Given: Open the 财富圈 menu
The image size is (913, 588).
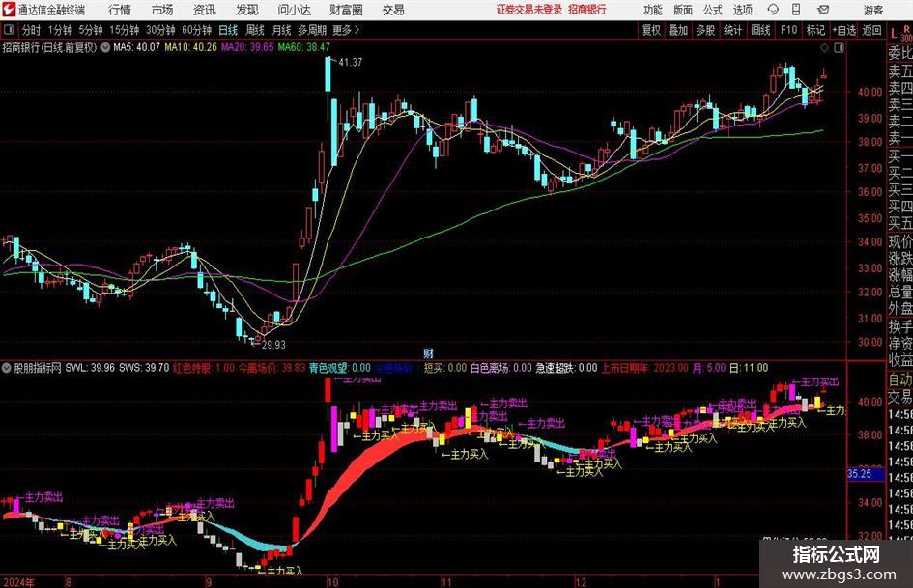Looking at the screenshot, I should (x=346, y=10).
